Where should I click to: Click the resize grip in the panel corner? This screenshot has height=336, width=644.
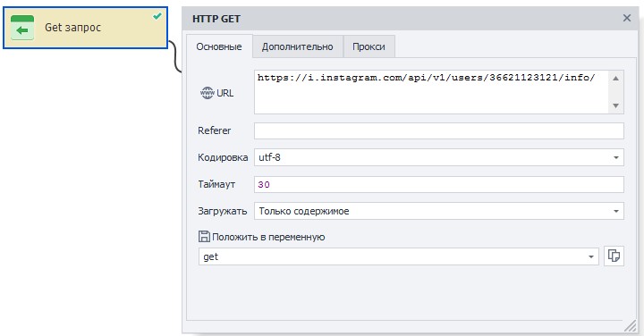tap(630, 326)
